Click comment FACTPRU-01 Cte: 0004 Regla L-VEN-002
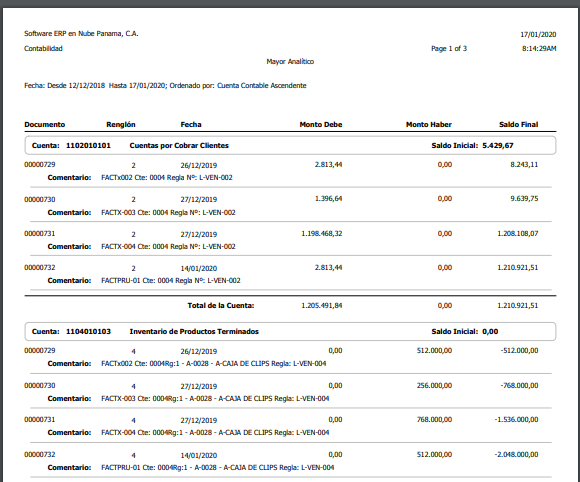The width and height of the screenshot is (580, 482). pyautogui.click(x=171, y=280)
